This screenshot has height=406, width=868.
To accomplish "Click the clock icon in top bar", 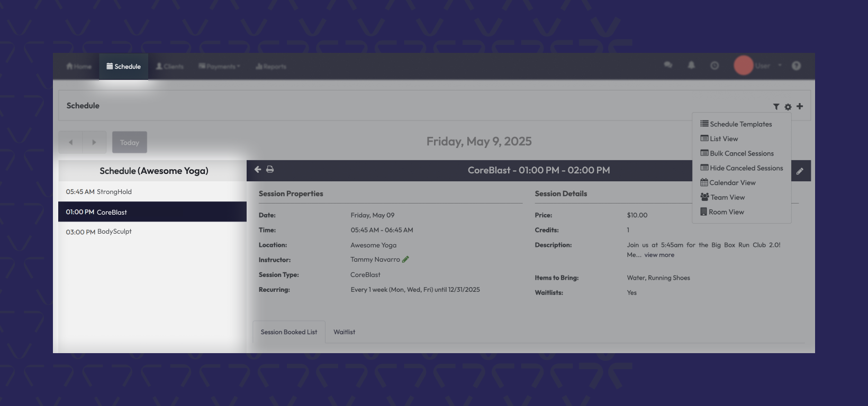I will pos(715,66).
